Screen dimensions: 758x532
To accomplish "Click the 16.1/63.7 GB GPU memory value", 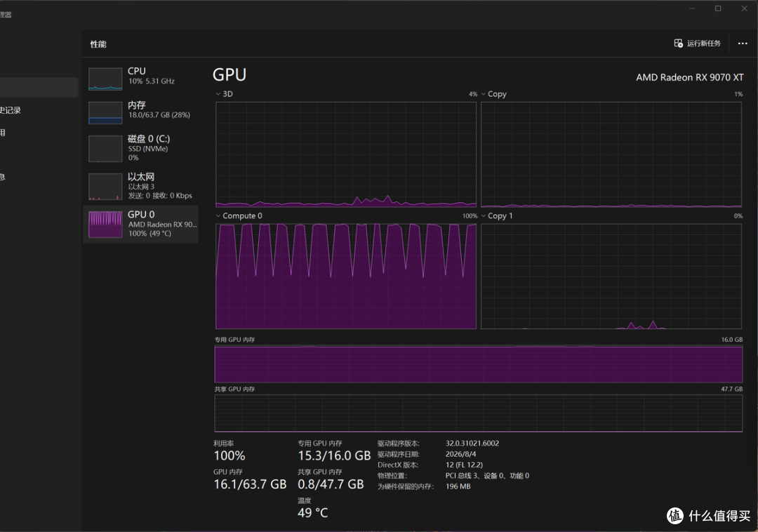I will point(250,484).
